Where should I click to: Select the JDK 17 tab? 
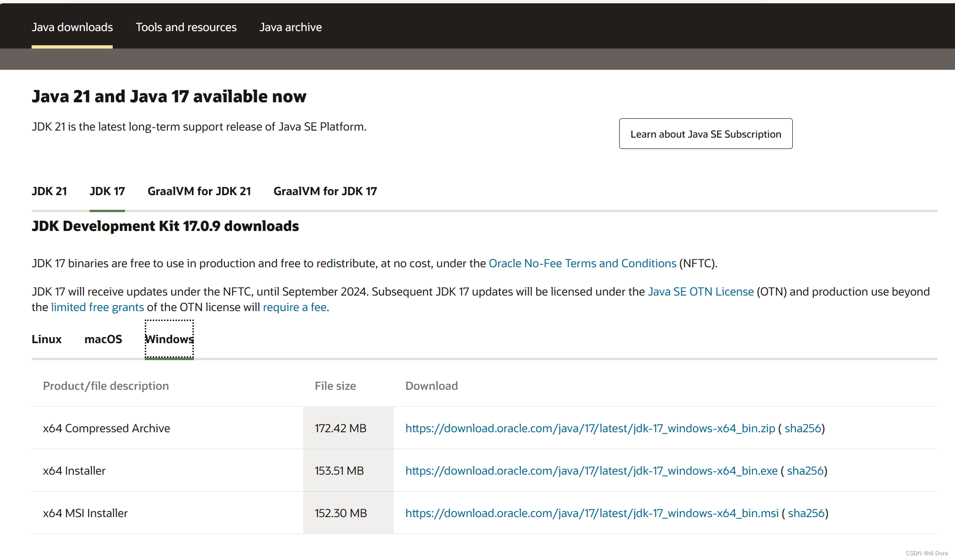point(107,191)
